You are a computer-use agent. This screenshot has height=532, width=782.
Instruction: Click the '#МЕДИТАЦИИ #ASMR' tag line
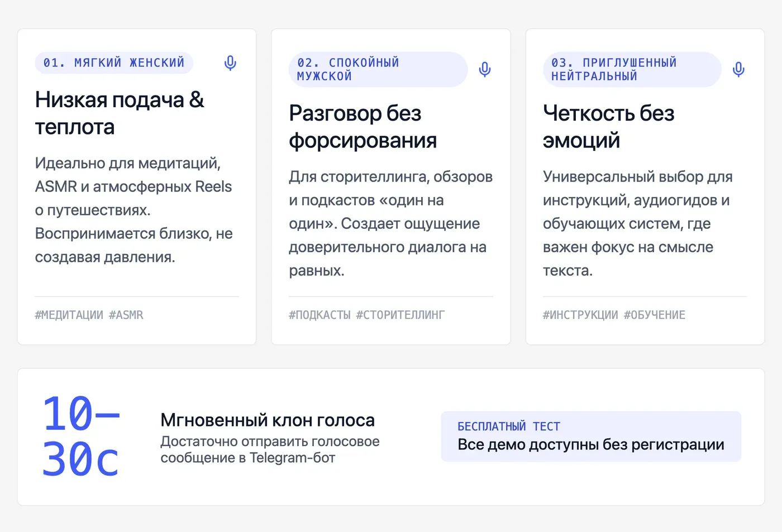click(x=89, y=315)
